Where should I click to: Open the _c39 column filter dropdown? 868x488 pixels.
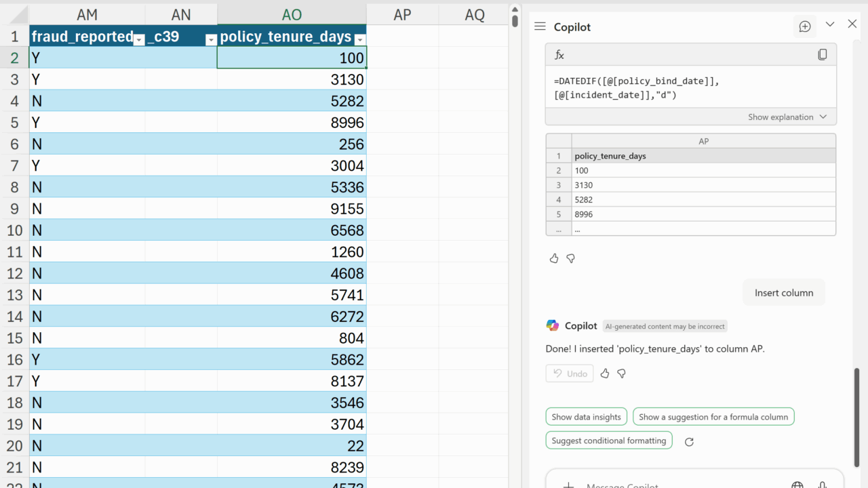point(210,39)
